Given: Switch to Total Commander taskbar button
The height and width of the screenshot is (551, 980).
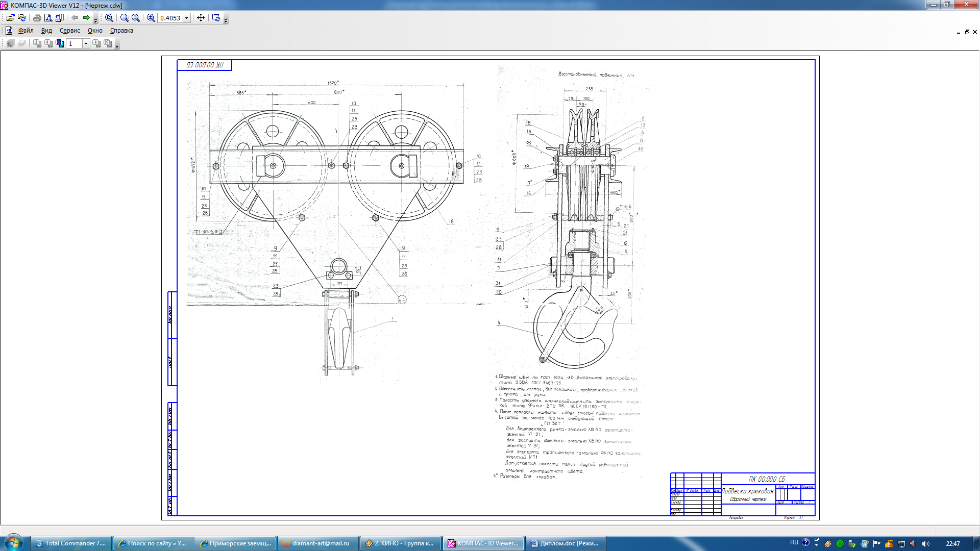Looking at the screenshot, I should click(x=70, y=543).
